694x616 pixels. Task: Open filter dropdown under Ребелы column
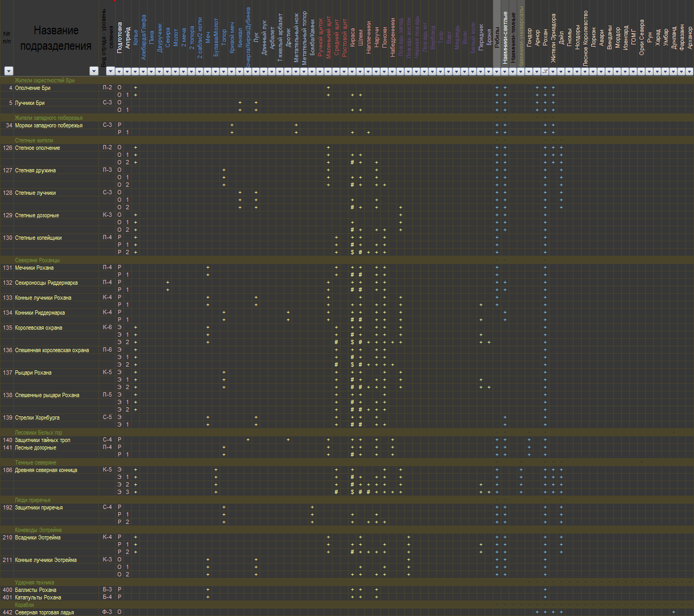click(496, 71)
